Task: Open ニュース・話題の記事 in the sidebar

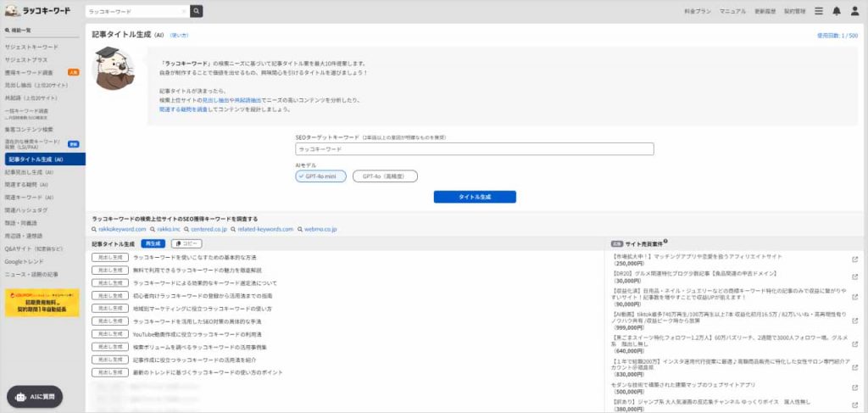Action: click(x=31, y=274)
